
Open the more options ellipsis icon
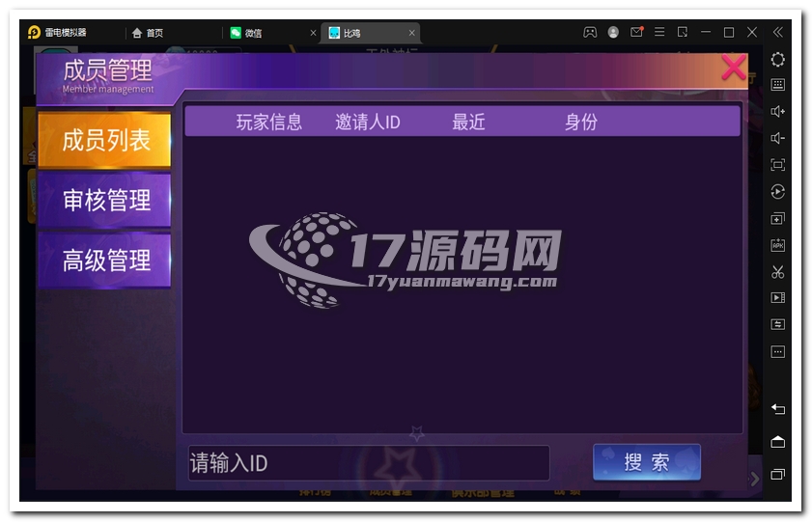coord(778,352)
